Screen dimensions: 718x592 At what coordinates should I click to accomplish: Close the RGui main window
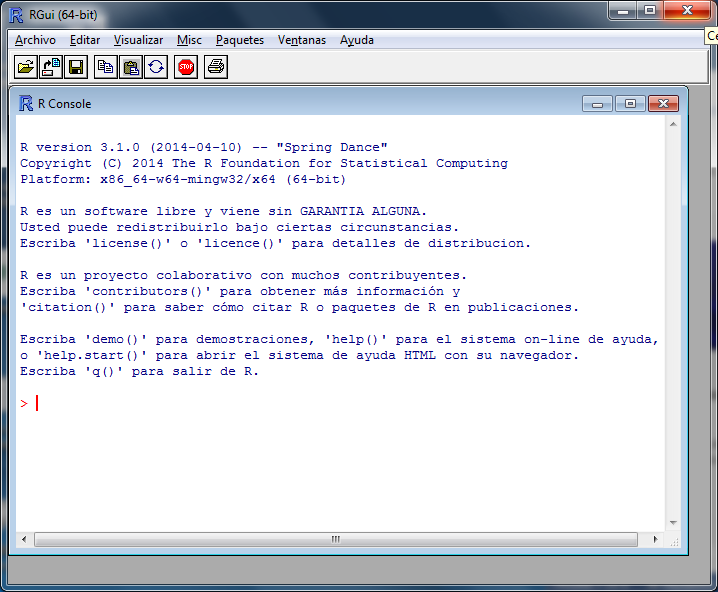(687, 11)
